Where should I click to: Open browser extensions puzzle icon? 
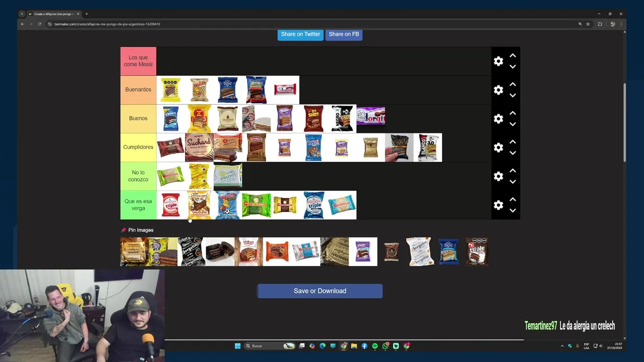(600, 24)
